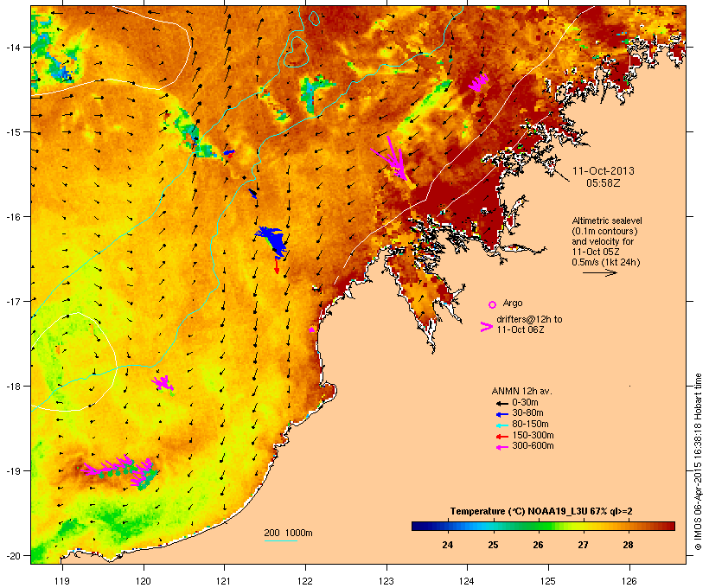Click the date label 11-Oct-2013

pyautogui.click(x=604, y=171)
